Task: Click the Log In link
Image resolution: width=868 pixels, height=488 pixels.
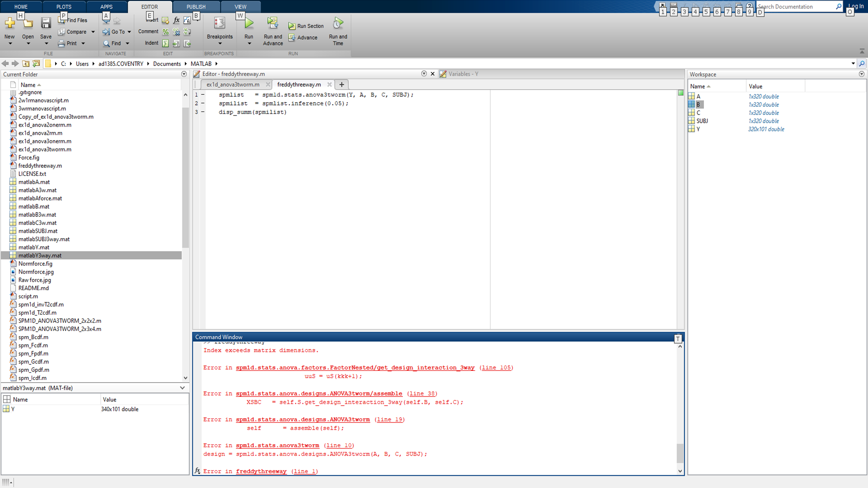Action: point(855,7)
